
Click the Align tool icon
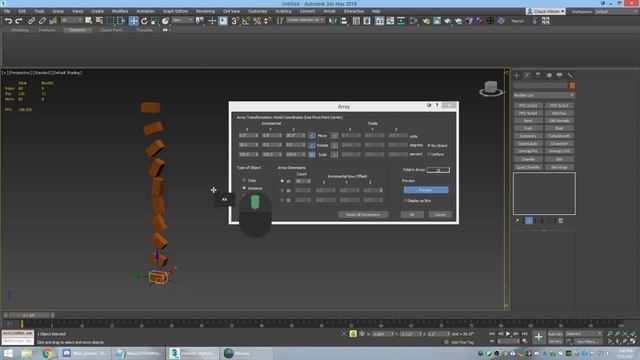(x=344, y=21)
